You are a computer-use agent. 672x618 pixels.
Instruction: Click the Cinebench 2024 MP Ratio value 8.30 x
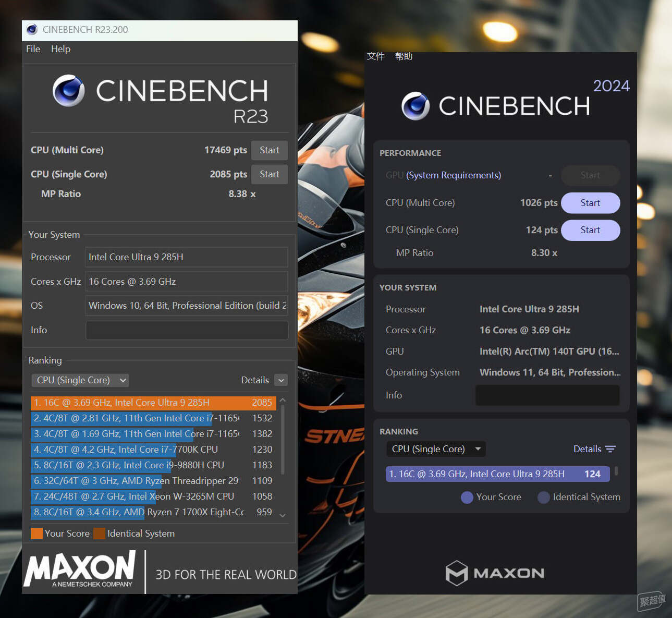coord(544,253)
